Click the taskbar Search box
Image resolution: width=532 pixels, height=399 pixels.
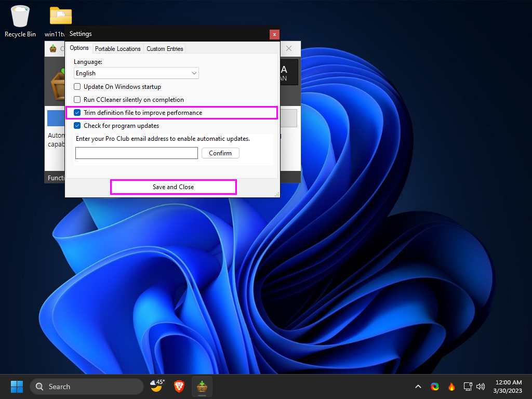click(x=87, y=387)
